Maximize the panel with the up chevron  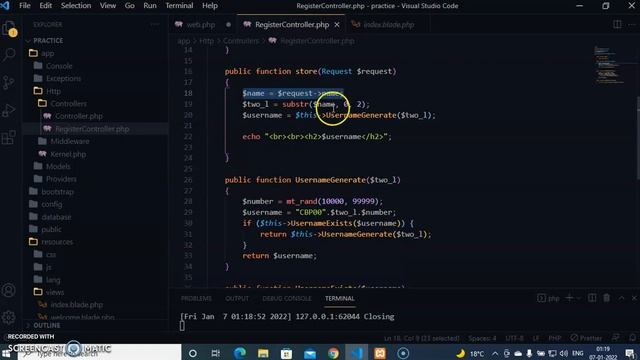(x=621, y=298)
